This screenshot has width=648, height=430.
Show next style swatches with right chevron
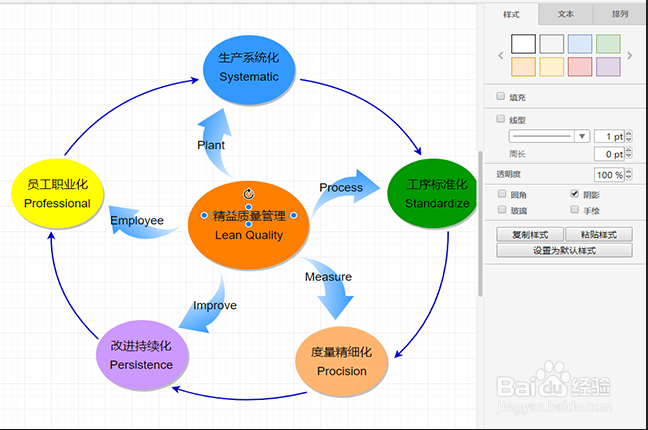[x=630, y=55]
